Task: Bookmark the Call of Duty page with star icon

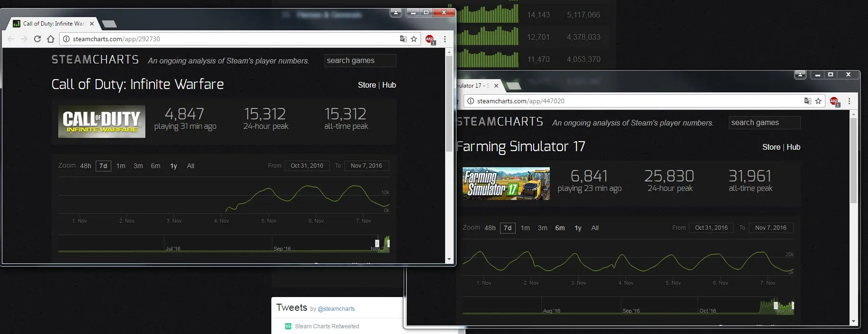Action: [414, 39]
